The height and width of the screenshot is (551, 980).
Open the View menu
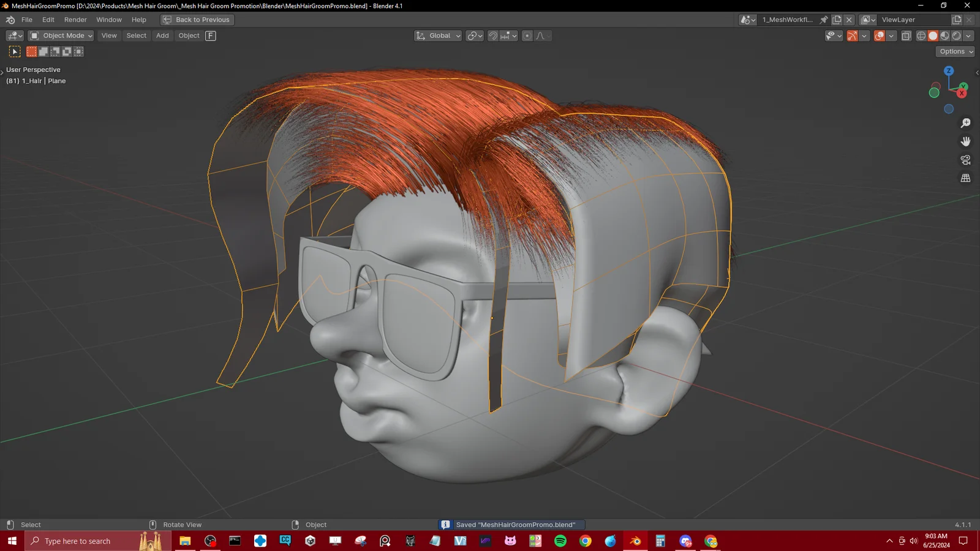click(109, 36)
